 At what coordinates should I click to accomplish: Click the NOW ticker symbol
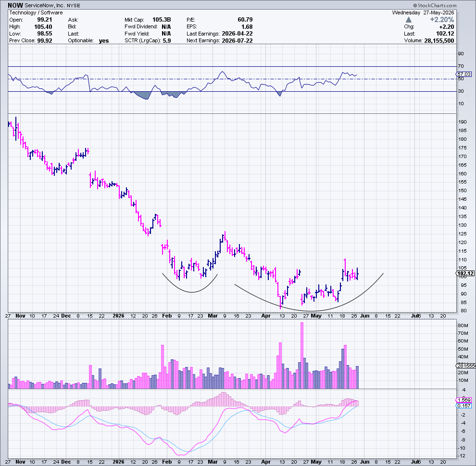[15, 5]
